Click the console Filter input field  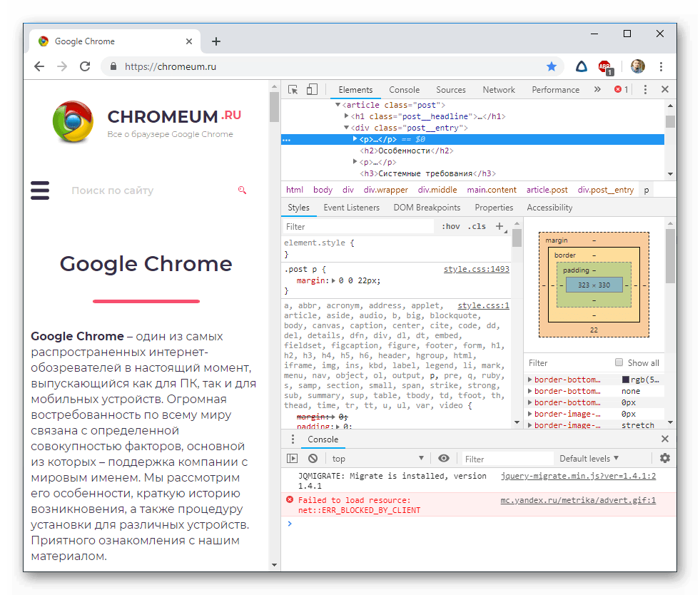pos(507,459)
